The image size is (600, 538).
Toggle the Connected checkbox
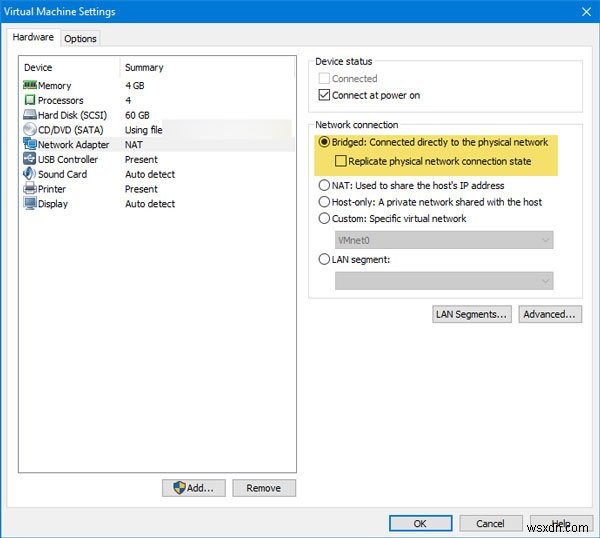[x=324, y=78]
